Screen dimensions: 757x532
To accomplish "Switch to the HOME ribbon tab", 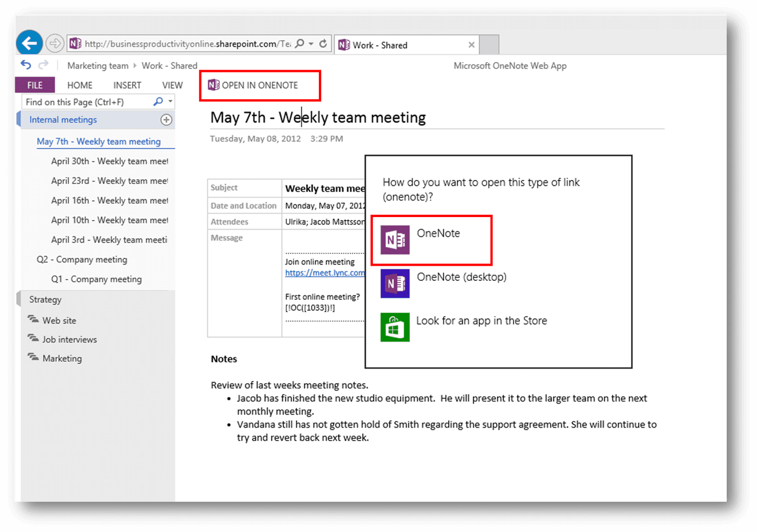I will (x=80, y=85).
